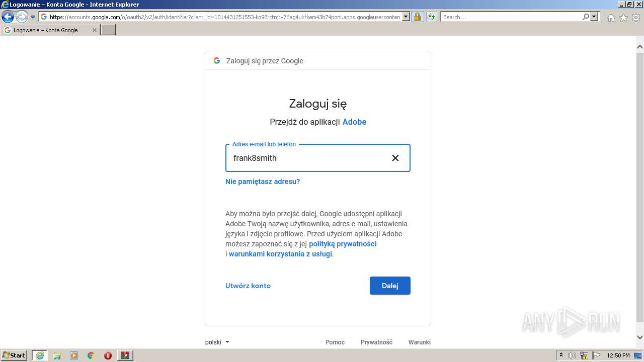The image size is (644, 362).
Task: Open the recent pages dropdown arrow
Action: click(x=33, y=17)
